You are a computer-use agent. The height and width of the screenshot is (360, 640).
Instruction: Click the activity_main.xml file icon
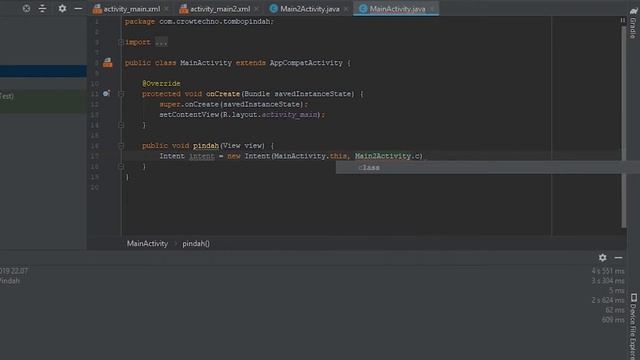point(97,9)
